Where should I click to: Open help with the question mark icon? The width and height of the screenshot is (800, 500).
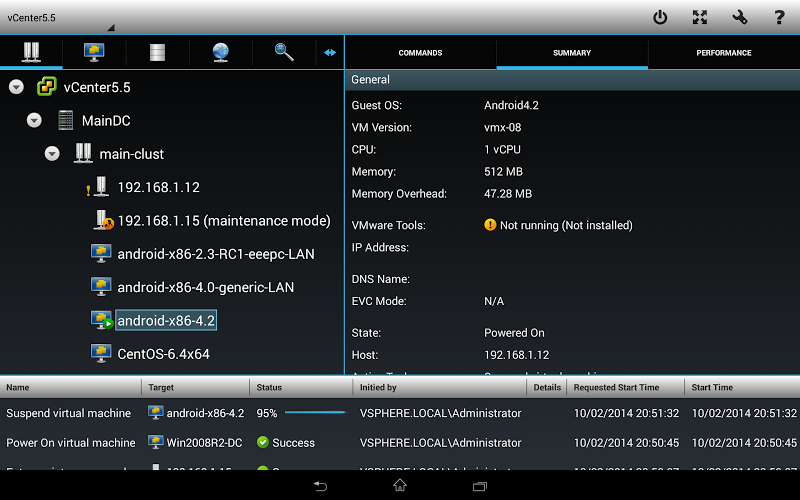pos(779,17)
